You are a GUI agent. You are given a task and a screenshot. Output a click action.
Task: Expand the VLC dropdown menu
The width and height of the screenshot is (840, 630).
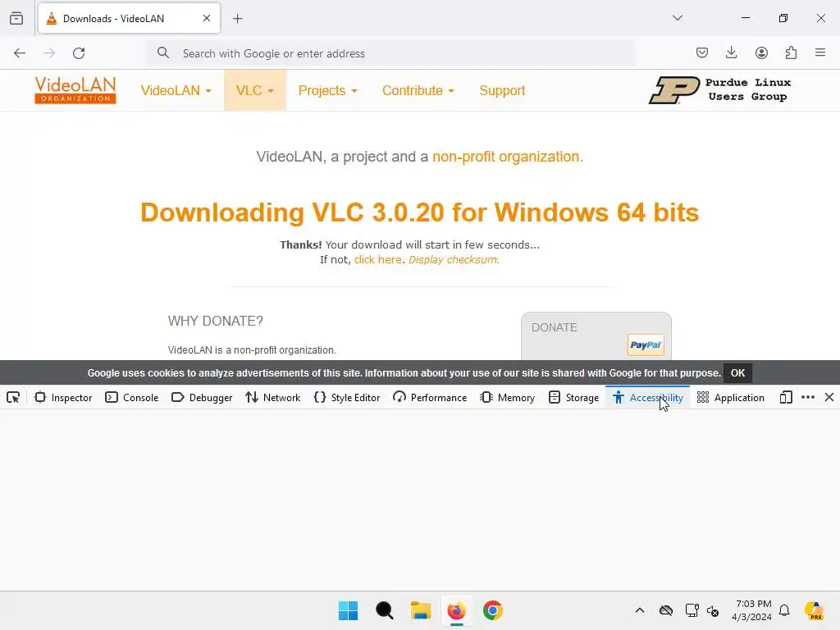(255, 90)
